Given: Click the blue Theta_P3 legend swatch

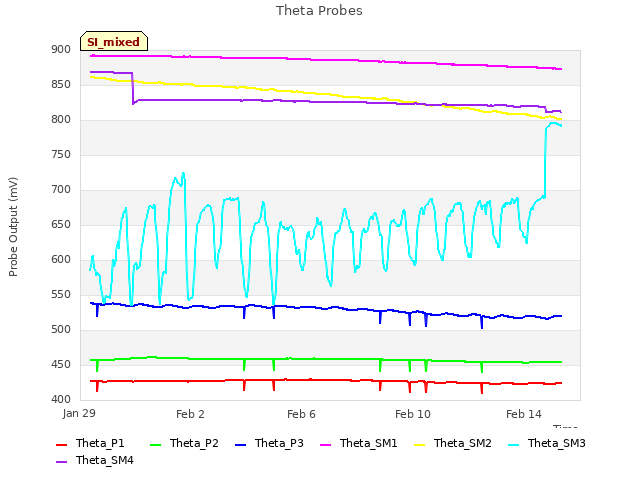Looking at the screenshot, I should (240, 444).
